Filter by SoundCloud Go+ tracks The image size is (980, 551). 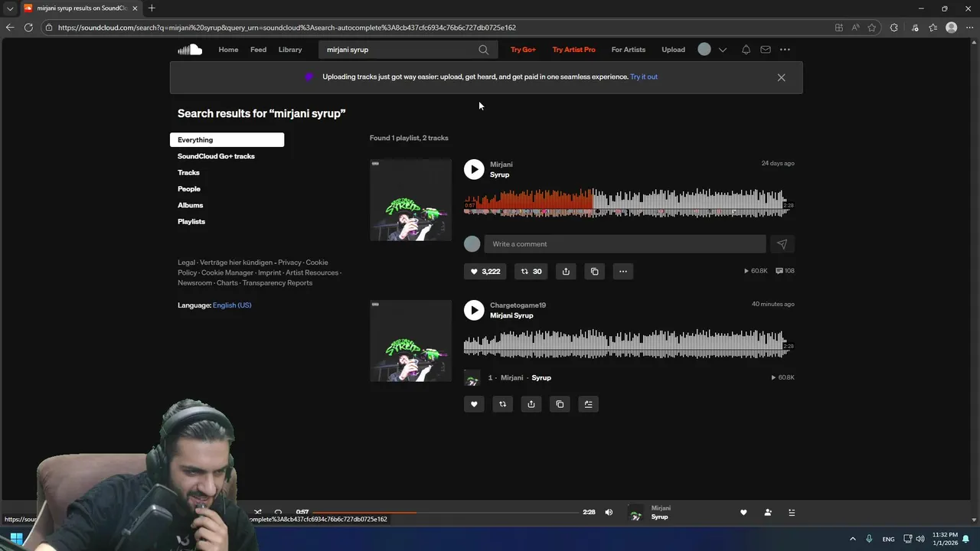click(216, 156)
